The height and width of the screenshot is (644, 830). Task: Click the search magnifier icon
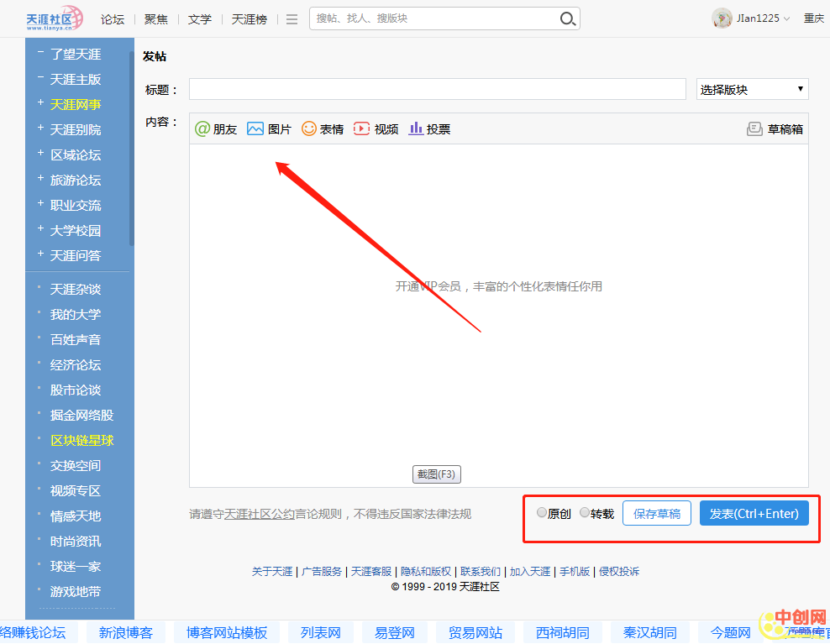[568, 18]
